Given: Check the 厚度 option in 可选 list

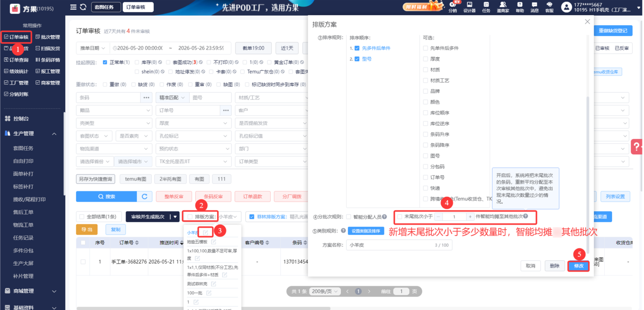Looking at the screenshot, I should click(426, 59).
